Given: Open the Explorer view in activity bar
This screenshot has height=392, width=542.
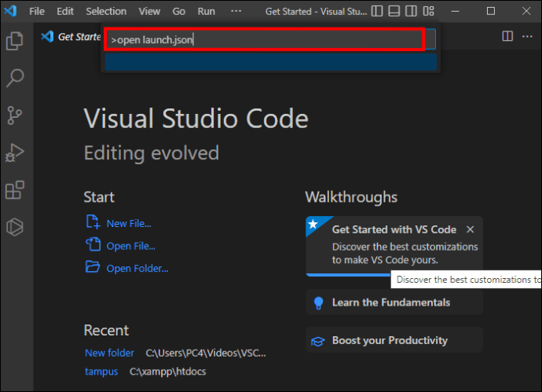Looking at the screenshot, I should tap(14, 41).
